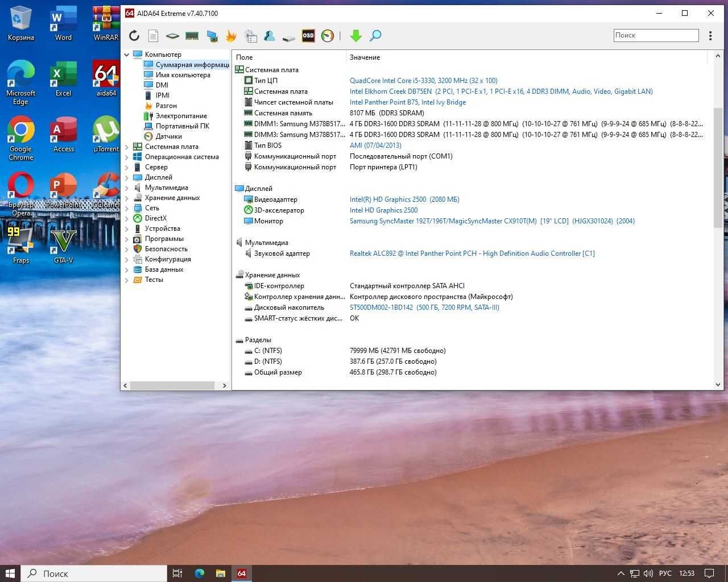Select the Access desktop shortcut

click(x=64, y=135)
